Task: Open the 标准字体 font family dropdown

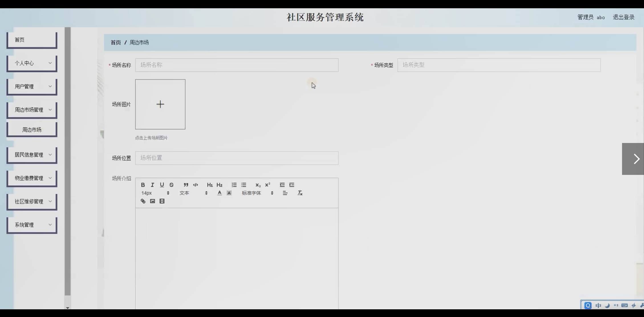Action: [x=257, y=193]
